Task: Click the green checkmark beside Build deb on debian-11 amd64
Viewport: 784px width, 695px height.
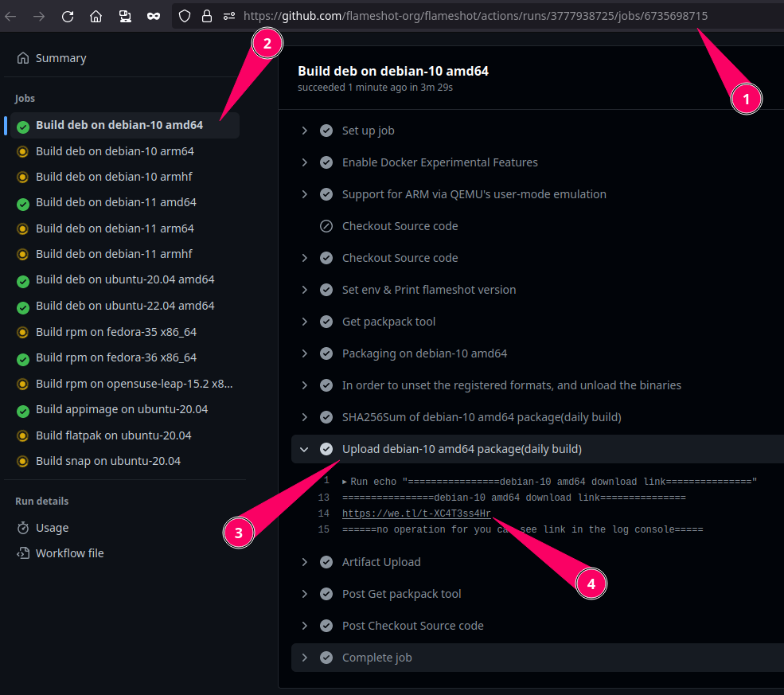Action: 22,202
